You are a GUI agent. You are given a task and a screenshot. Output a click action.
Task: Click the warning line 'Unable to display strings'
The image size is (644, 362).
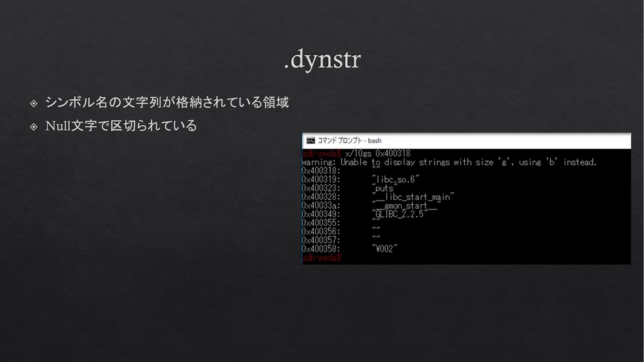pos(449,162)
